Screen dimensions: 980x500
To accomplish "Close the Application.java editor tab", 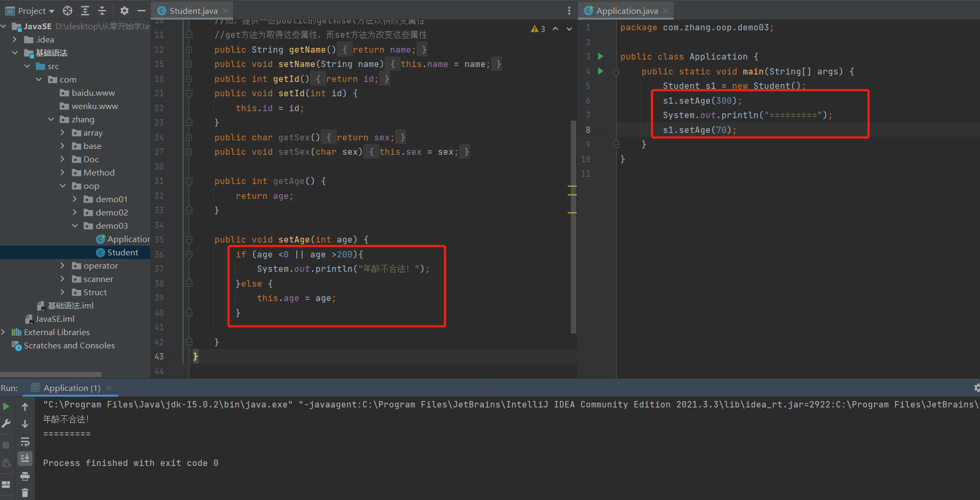I will coord(666,11).
